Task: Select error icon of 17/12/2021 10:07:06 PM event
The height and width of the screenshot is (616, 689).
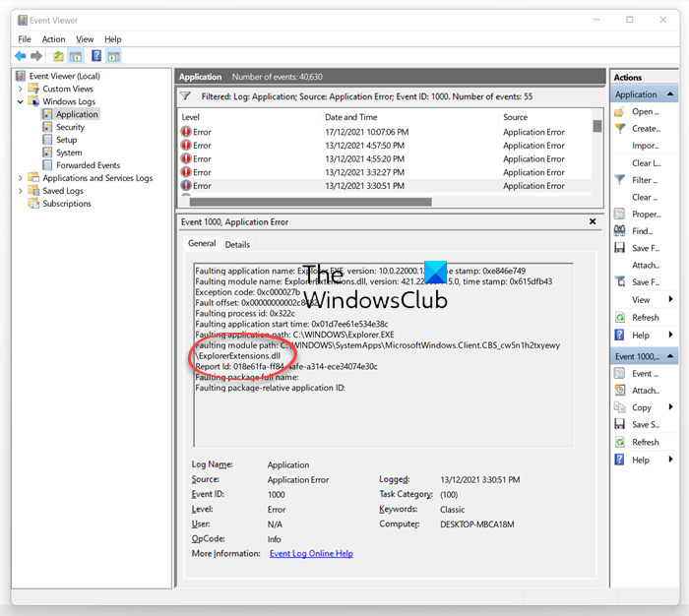Action: point(186,132)
